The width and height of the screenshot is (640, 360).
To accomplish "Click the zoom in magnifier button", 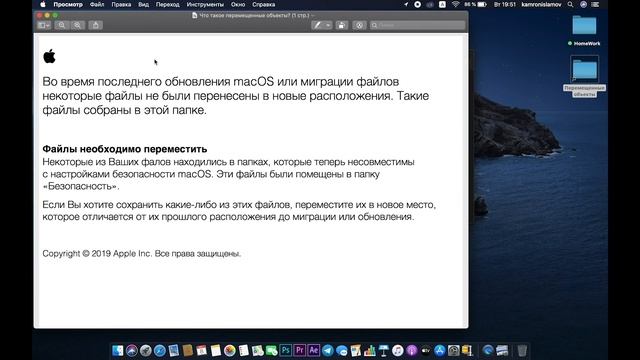I will (77, 25).
